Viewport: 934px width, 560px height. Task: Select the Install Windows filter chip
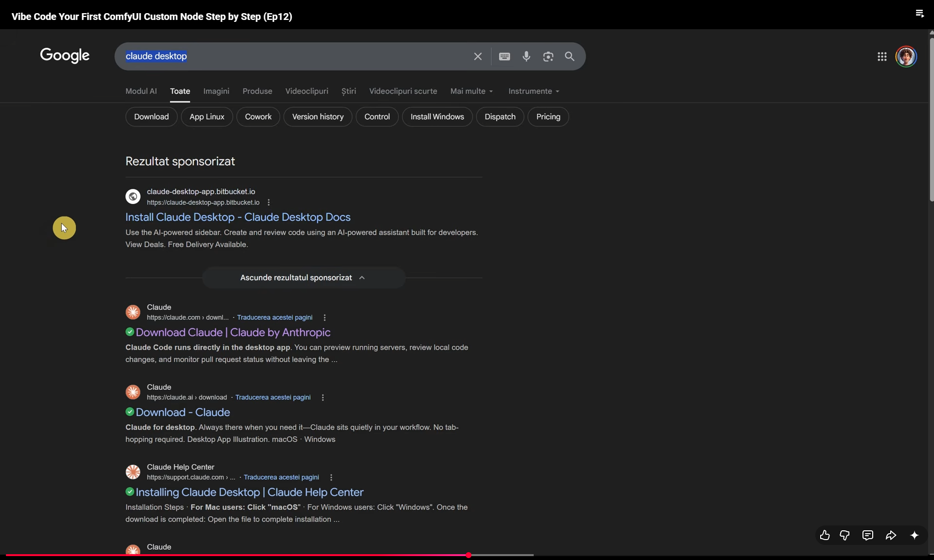click(437, 117)
